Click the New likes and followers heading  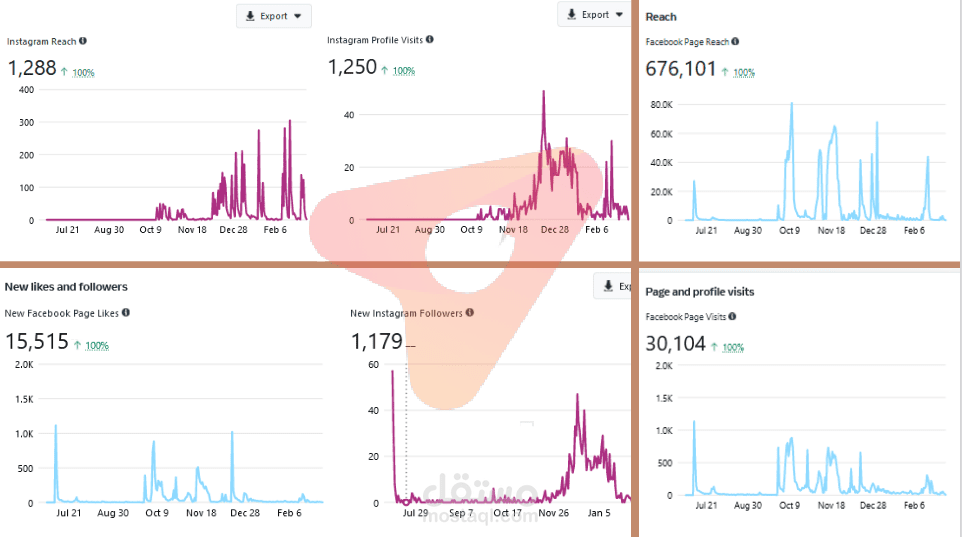[x=66, y=287]
